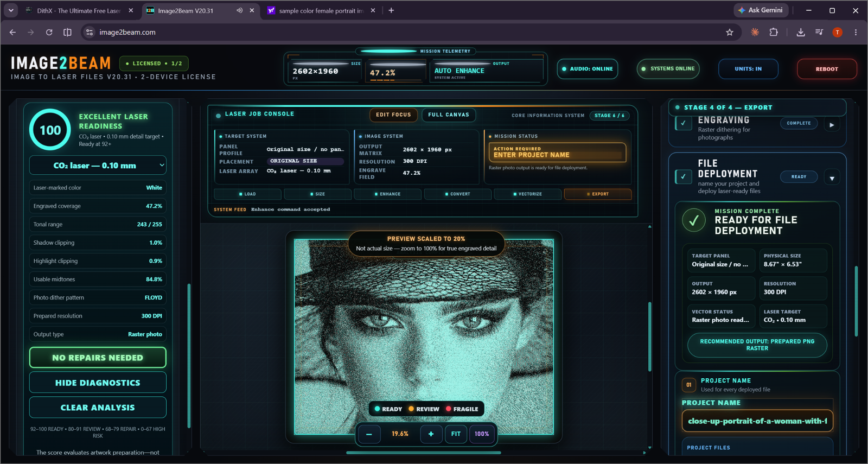Open the media controls icon in toolbar

(819, 33)
